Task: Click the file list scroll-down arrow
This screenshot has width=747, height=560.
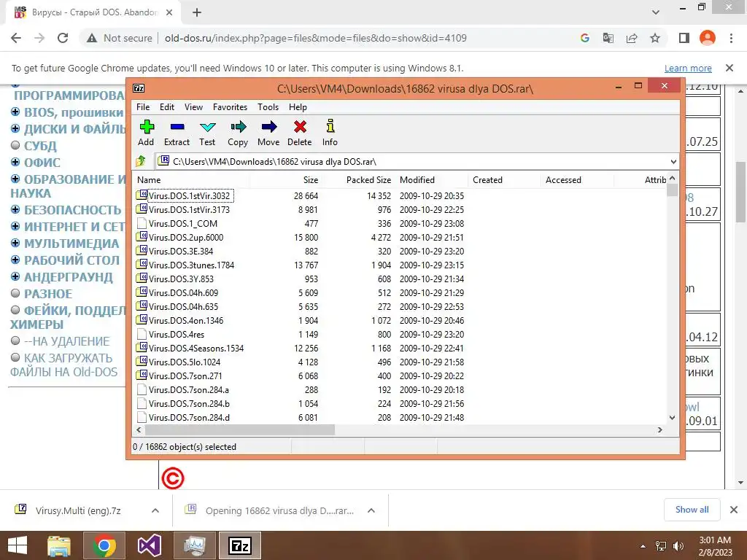Action: 672,418
